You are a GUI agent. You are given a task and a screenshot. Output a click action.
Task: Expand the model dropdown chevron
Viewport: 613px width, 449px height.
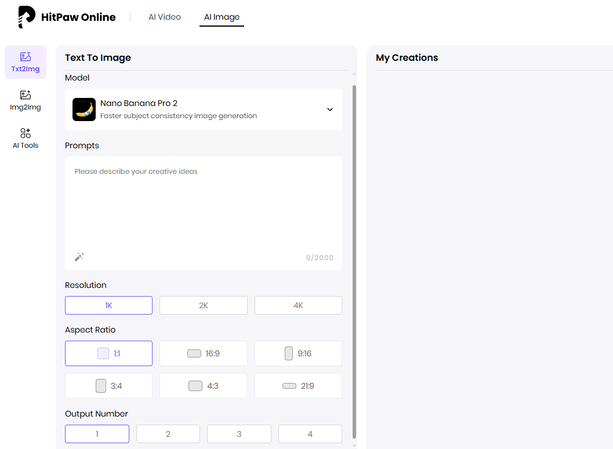pos(330,110)
